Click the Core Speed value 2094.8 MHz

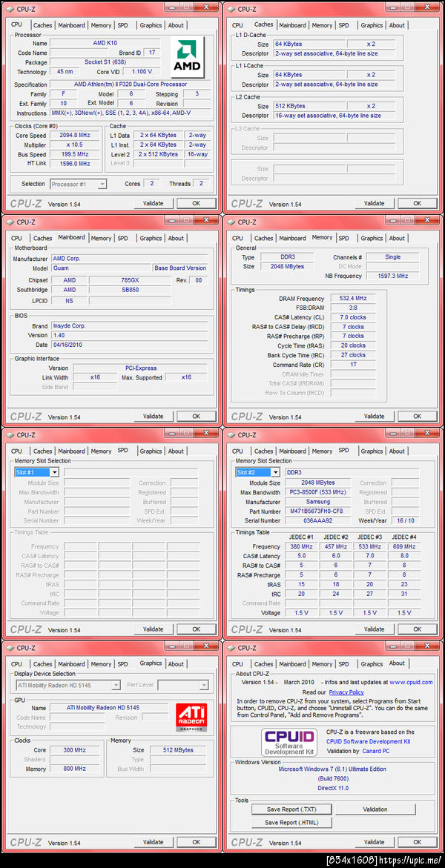coord(76,136)
